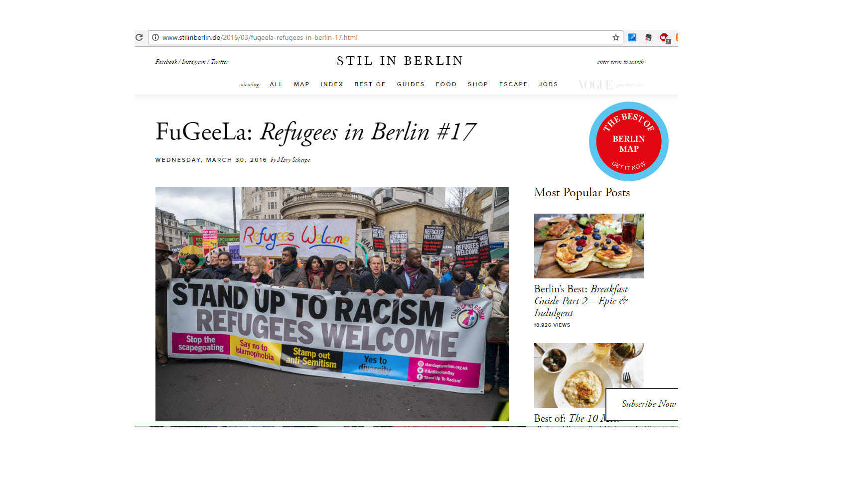
Task: Open author Mary Scherpe's link
Action: click(293, 160)
